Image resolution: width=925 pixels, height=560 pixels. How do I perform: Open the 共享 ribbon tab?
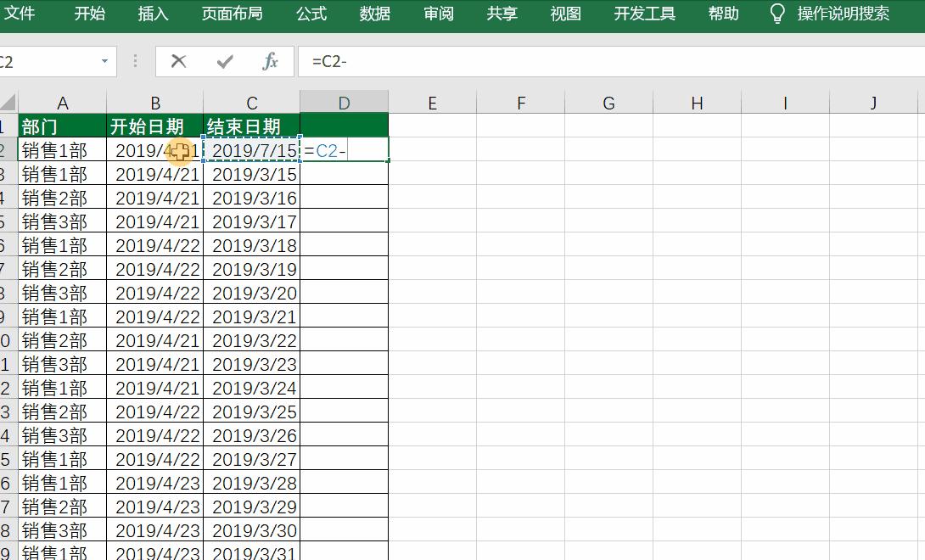pyautogui.click(x=502, y=14)
